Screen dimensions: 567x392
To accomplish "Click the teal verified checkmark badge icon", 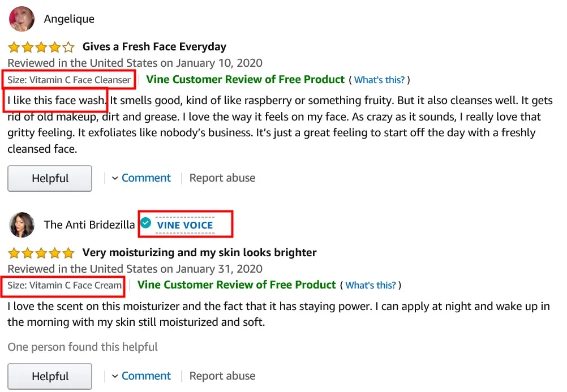I will [x=146, y=222].
